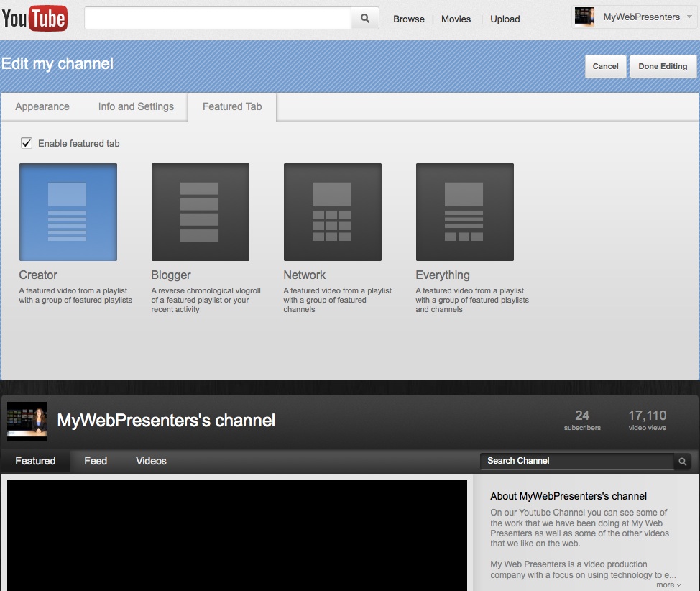
Task: Click the Search Channel magnifier icon
Action: coord(682,462)
